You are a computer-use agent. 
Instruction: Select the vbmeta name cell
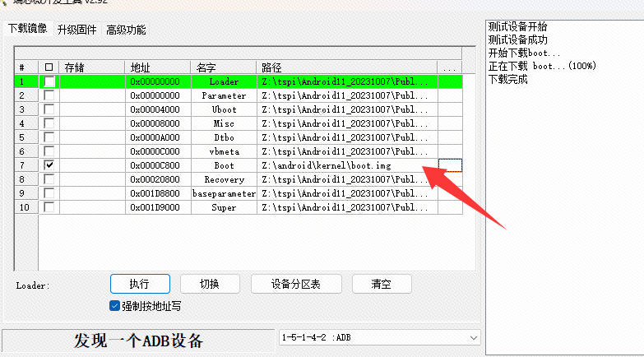click(224, 151)
